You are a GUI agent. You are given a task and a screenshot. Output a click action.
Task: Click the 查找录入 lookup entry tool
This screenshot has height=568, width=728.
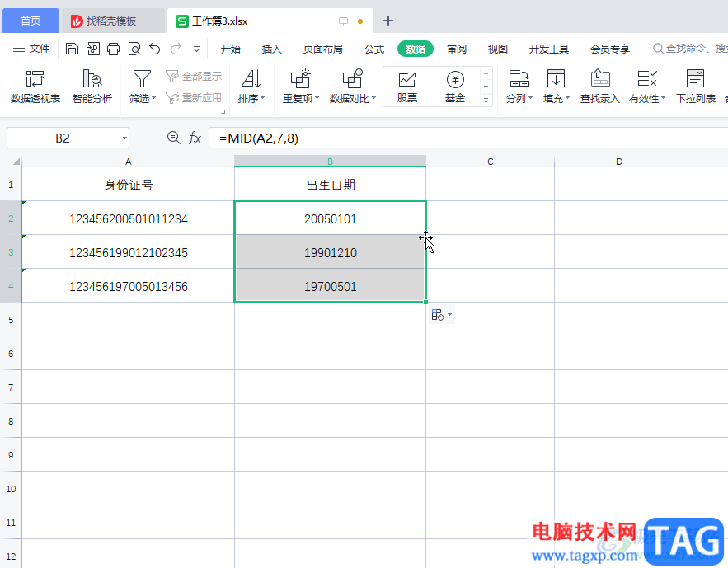tap(600, 87)
